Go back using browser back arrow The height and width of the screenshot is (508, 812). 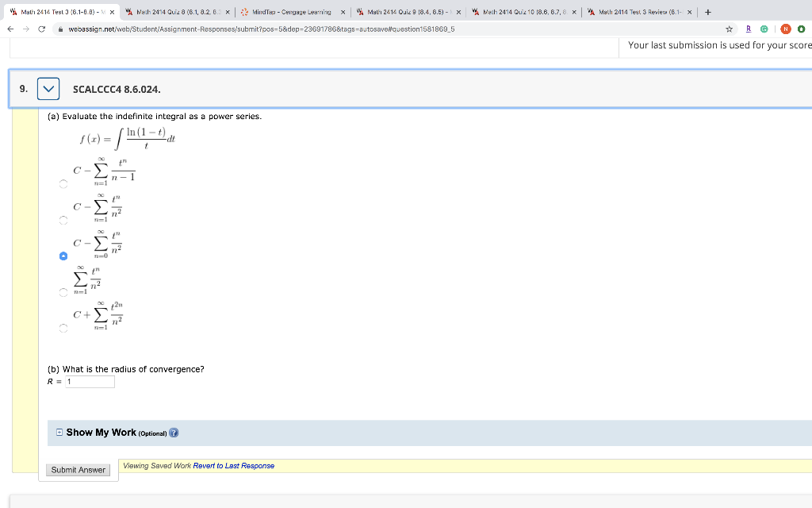click(x=10, y=29)
